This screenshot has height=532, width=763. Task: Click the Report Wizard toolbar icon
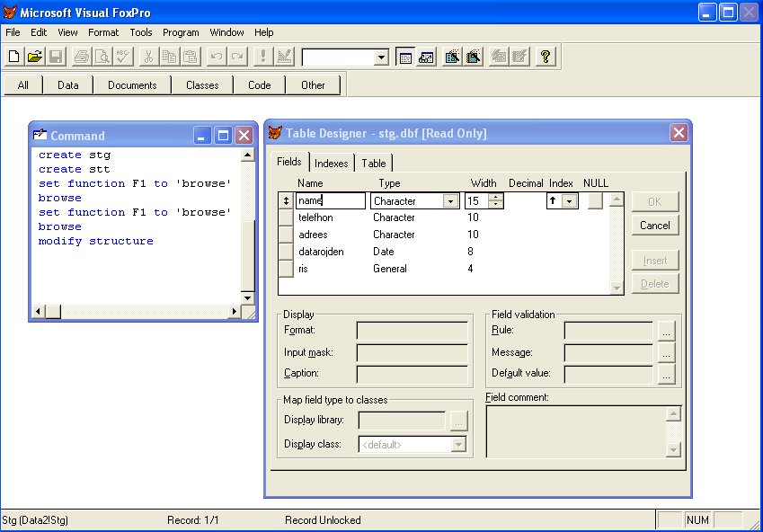click(x=473, y=57)
